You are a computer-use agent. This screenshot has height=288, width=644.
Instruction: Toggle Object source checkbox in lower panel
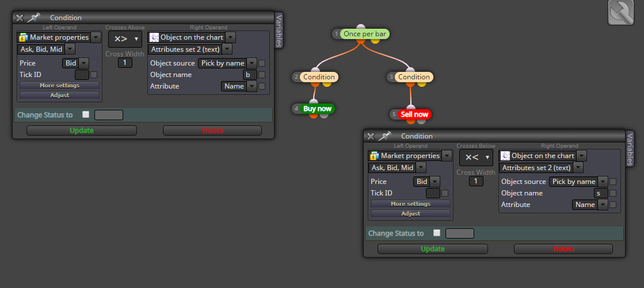613,182
